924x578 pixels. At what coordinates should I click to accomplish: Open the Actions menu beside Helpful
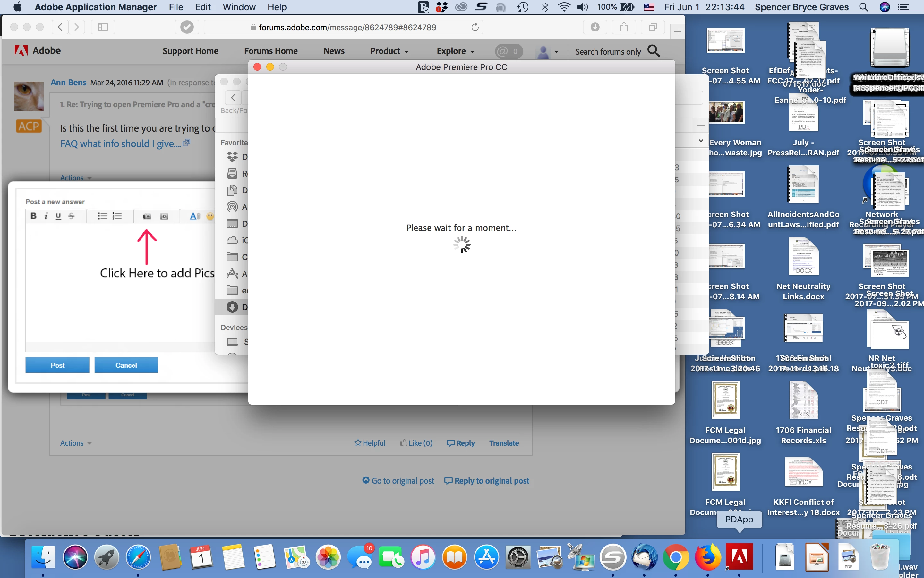(76, 443)
